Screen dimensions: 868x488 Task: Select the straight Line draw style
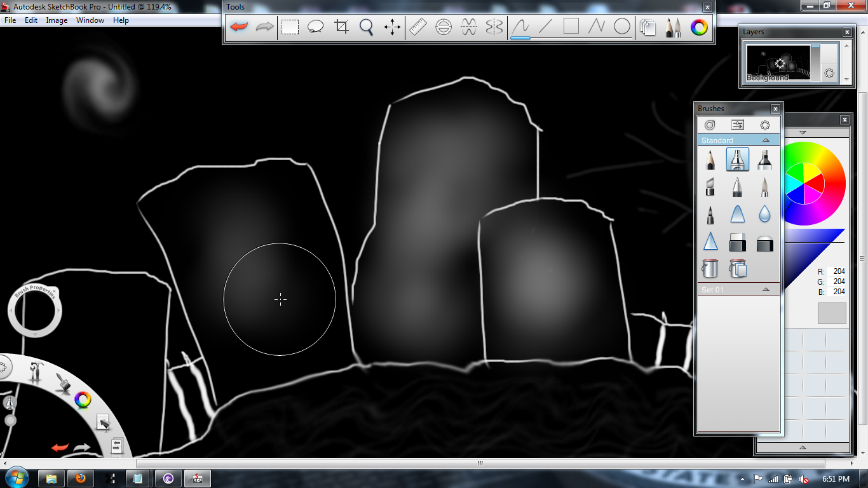545,27
